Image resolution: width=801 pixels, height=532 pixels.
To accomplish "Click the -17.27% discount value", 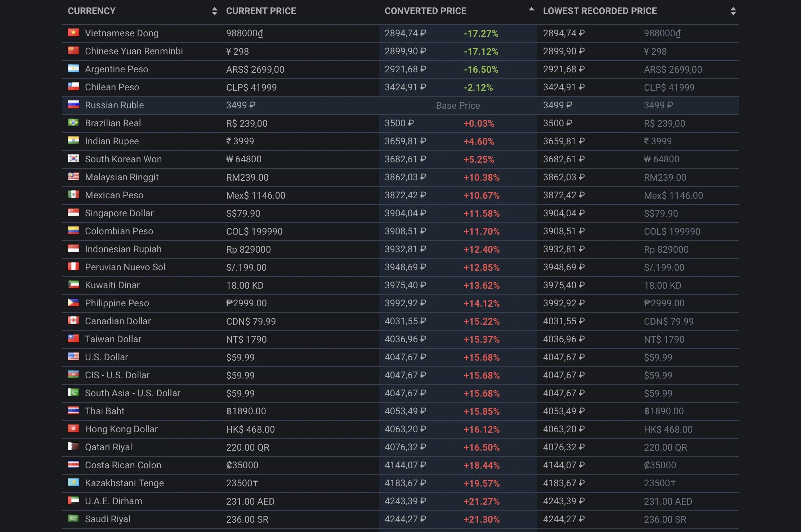I will pyautogui.click(x=481, y=33).
